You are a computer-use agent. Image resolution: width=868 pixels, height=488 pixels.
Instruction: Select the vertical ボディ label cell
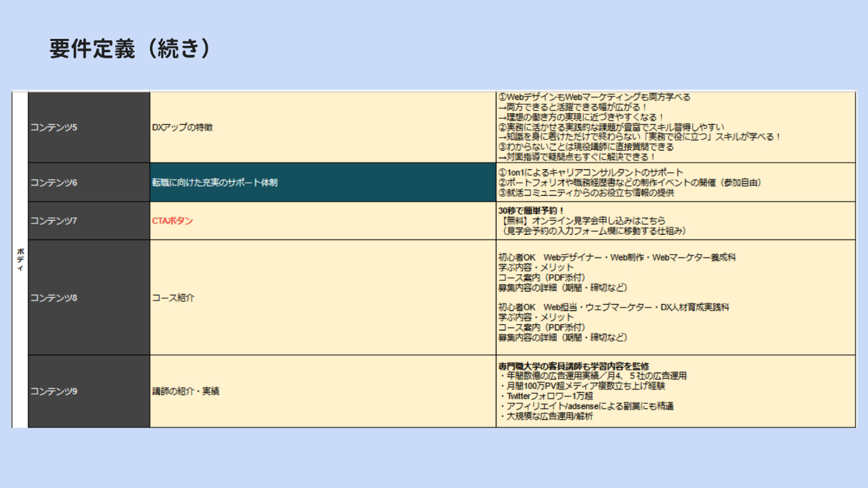click(x=19, y=260)
